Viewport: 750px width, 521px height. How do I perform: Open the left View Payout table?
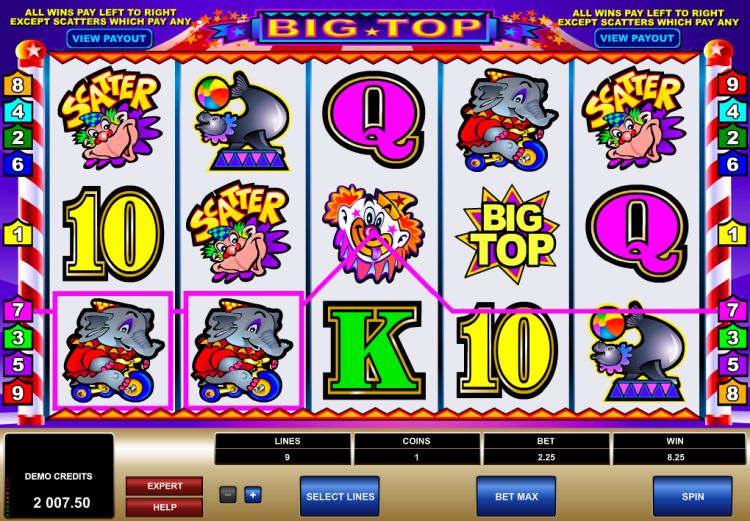[110, 39]
